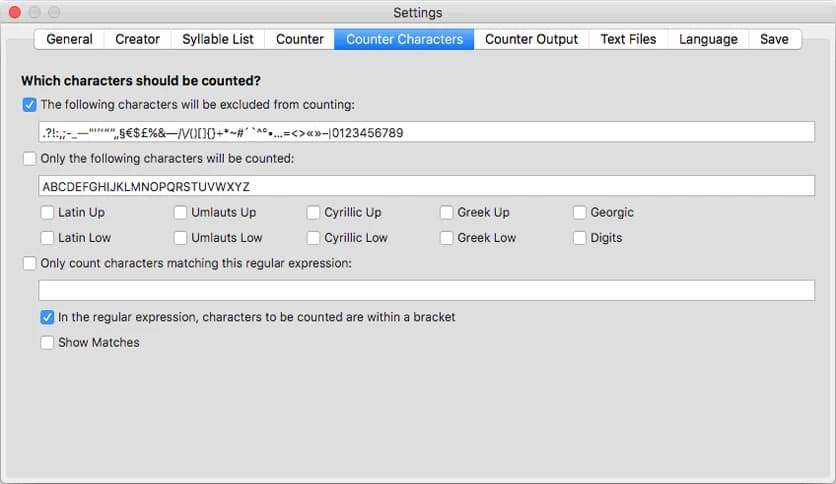
Task: Switch to the General tab
Action: pos(69,39)
